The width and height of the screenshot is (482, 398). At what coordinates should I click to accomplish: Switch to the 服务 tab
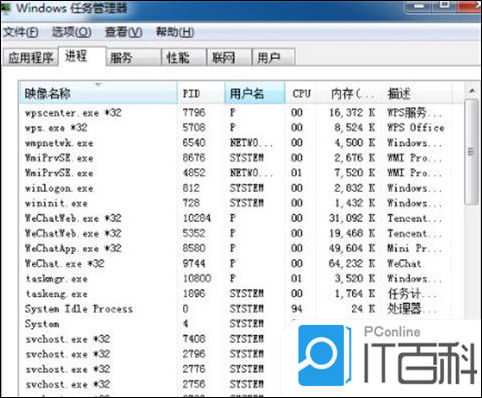click(x=134, y=58)
